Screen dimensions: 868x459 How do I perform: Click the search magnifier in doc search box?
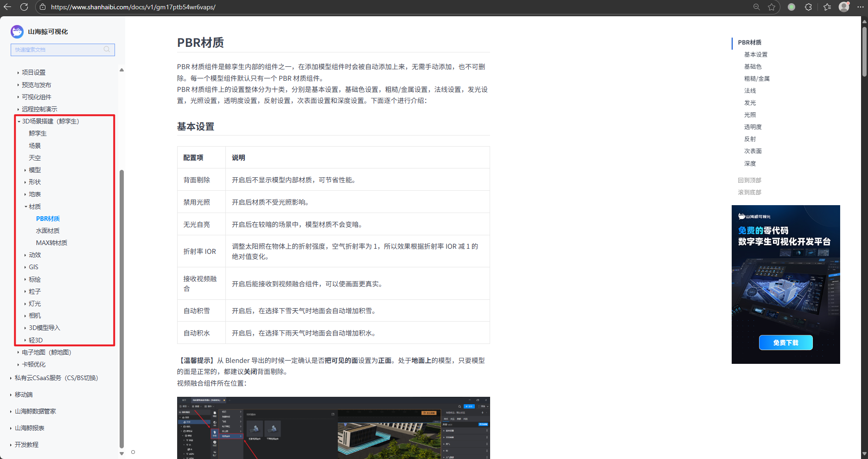pyautogui.click(x=107, y=49)
